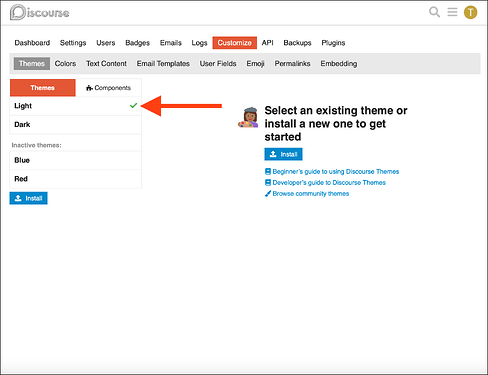Open the hamburger menu icon
The width and height of the screenshot is (488, 375).
(x=452, y=12)
